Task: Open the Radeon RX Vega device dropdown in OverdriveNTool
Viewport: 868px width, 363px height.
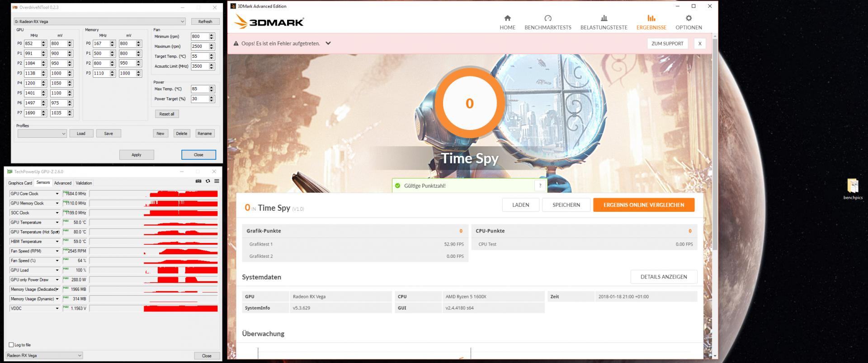Action: tap(99, 21)
